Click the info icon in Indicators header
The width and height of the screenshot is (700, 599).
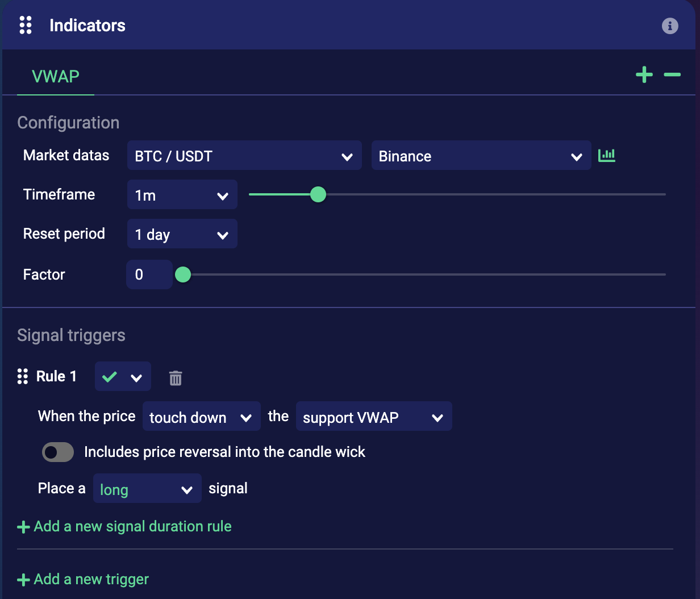pos(670,26)
